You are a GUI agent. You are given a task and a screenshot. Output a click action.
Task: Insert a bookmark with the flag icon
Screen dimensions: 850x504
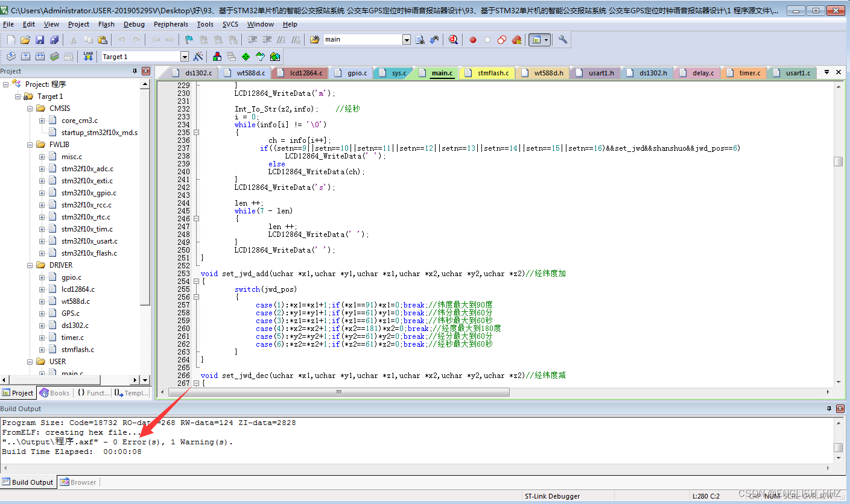click(x=189, y=40)
